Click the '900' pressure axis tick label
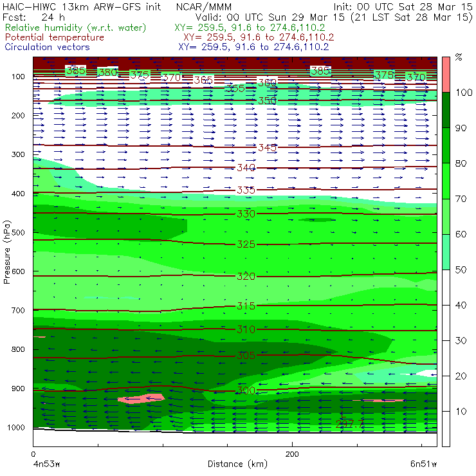476x476 pixels. [18, 389]
